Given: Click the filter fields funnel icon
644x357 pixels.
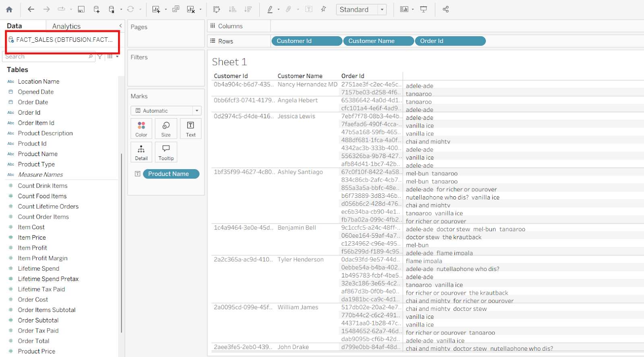Looking at the screenshot, I should (x=100, y=57).
